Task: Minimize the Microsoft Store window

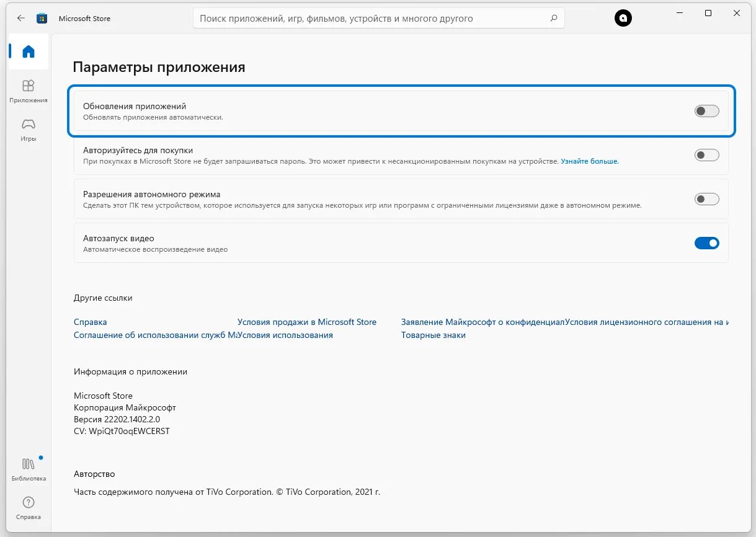Action: pyautogui.click(x=680, y=13)
